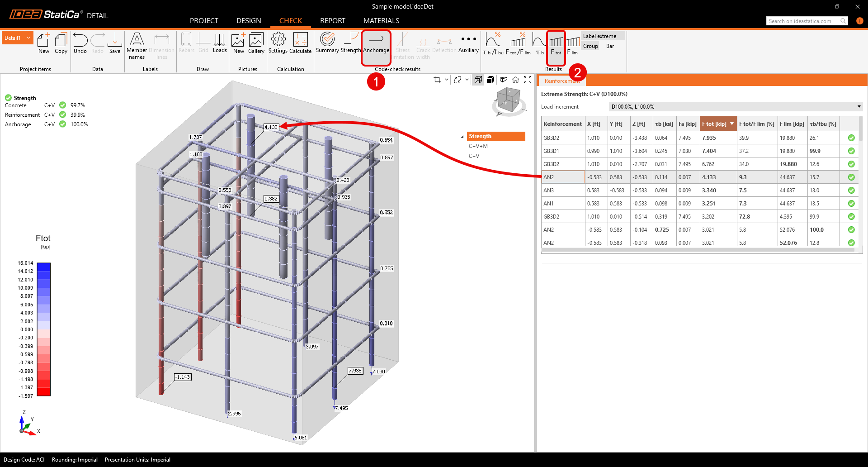
Task: Click the 4.133 label in 3D view
Action: click(271, 127)
